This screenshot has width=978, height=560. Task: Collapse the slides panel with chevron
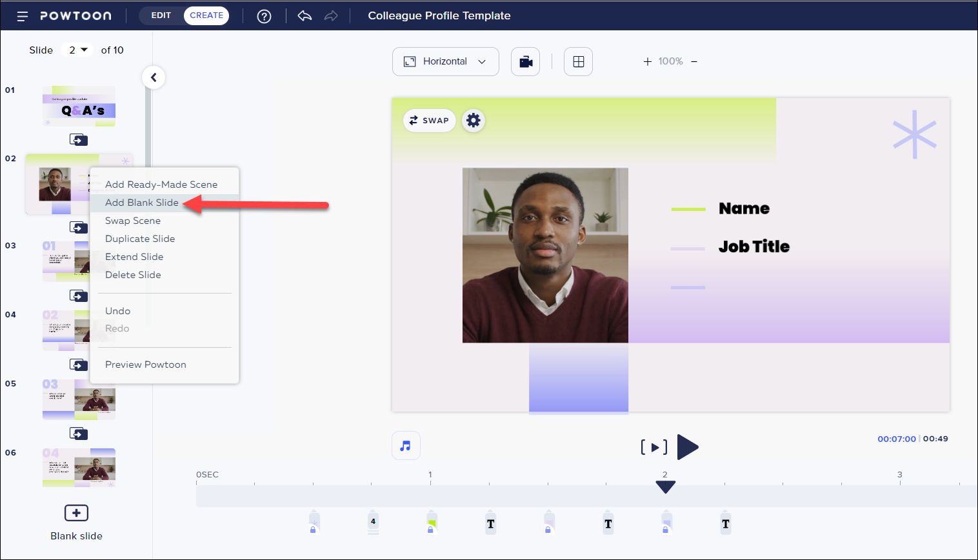(x=154, y=77)
